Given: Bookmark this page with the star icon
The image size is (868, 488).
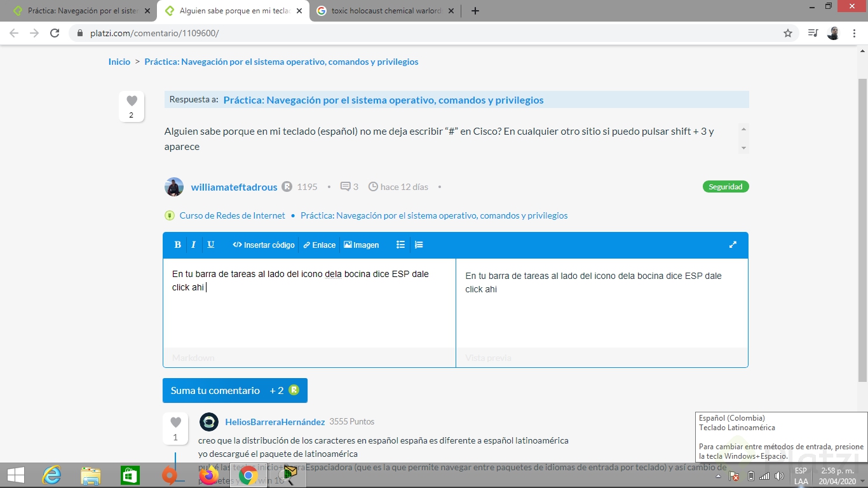Looking at the screenshot, I should coord(788,33).
